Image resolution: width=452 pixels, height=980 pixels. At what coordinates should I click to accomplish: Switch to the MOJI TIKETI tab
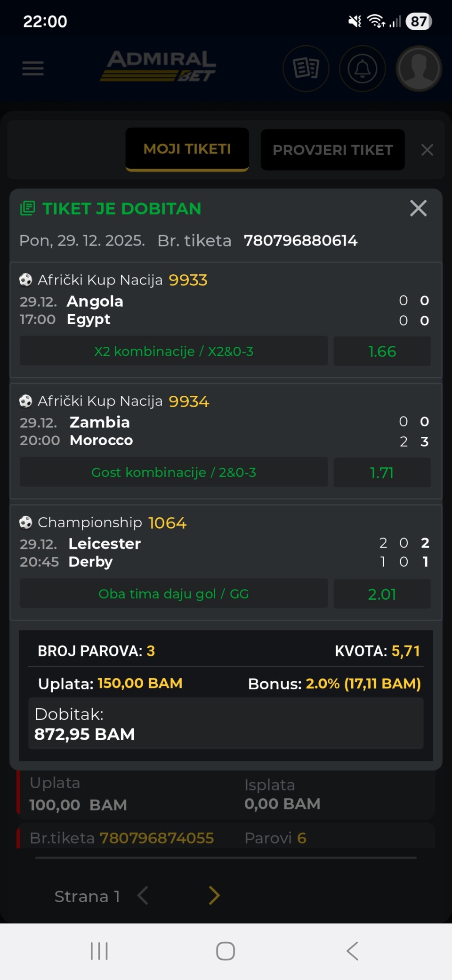pyautogui.click(x=187, y=149)
